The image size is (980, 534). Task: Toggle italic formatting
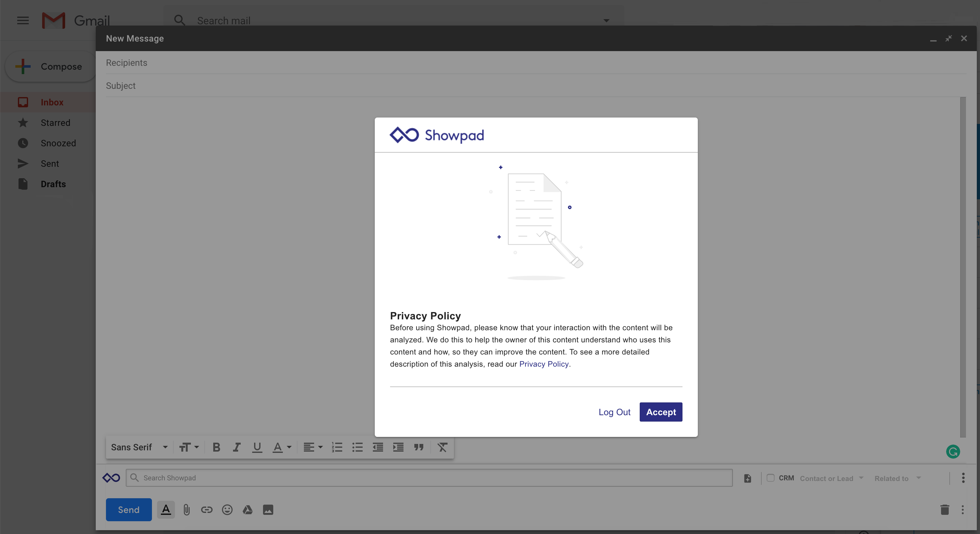pyautogui.click(x=237, y=447)
